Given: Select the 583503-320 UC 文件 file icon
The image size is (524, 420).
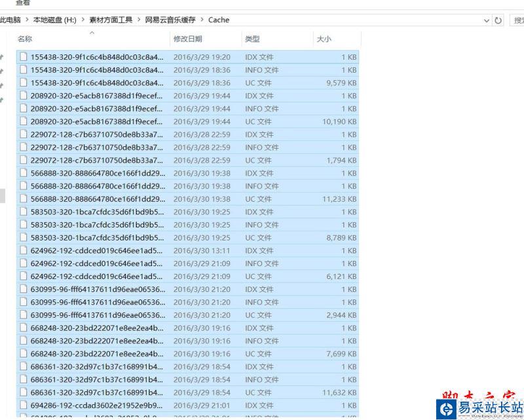Looking at the screenshot, I should [x=23, y=237].
